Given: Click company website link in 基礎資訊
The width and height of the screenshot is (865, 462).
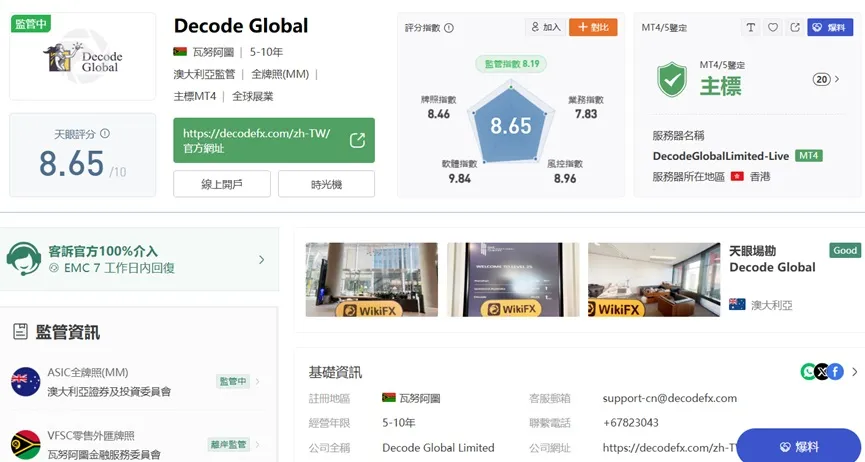Looking at the screenshot, I should click(670, 448).
